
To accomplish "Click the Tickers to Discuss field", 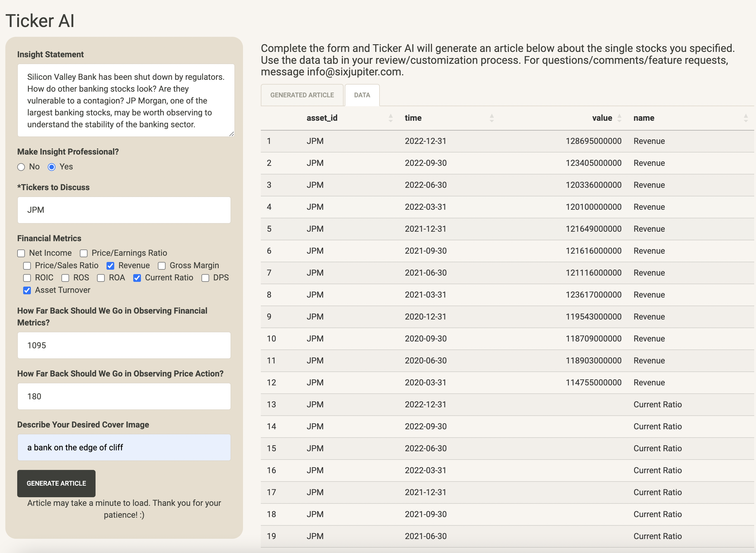I will [124, 210].
